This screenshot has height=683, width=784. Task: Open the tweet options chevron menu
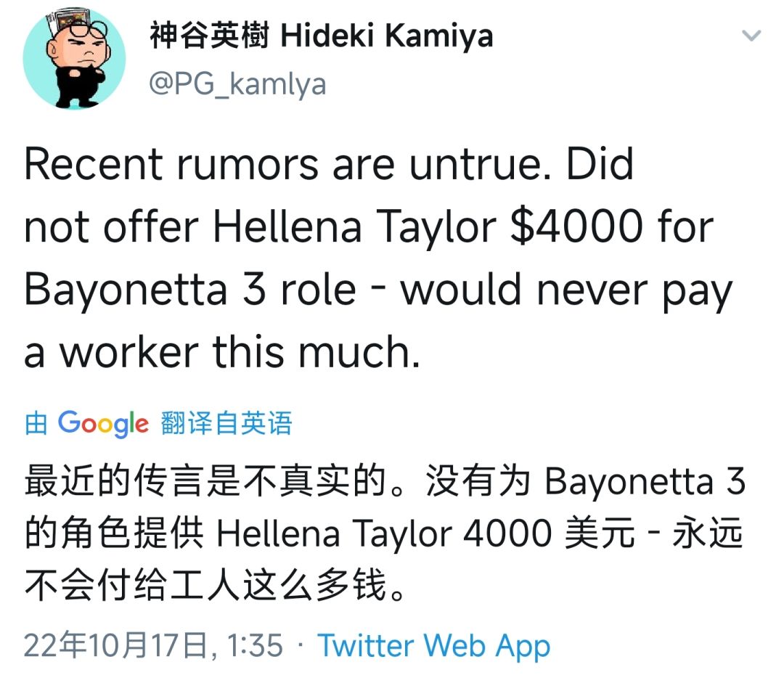(751, 36)
